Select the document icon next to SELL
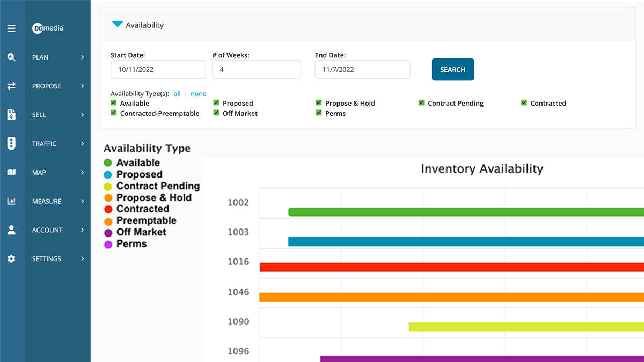The image size is (644, 362). click(x=12, y=115)
